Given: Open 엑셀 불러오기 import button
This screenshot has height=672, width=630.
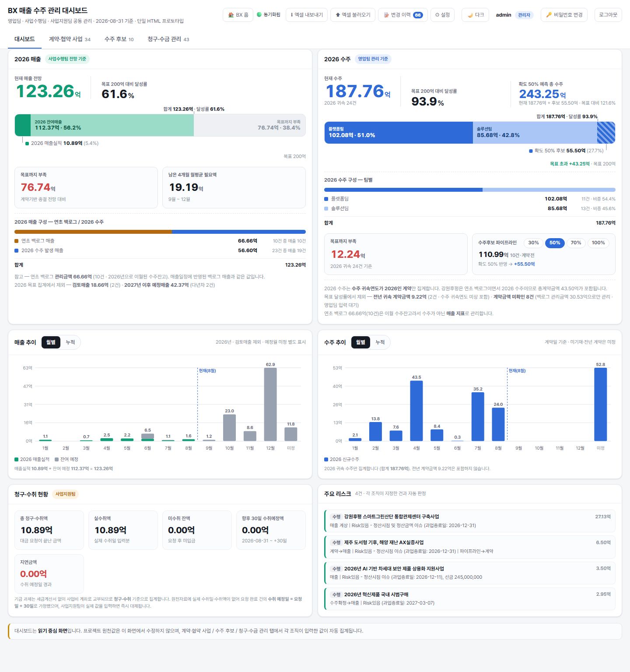Looking at the screenshot, I should pyautogui.click(x=353, y=15).
